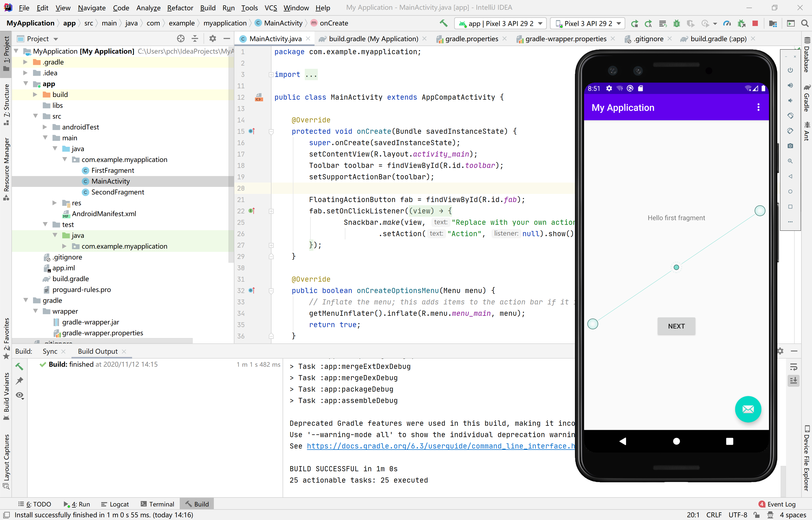Screen dimensions: 812x520
Task: Switch to the gradle.properties editor tab
Action: pyautogui.click(x=471, y=39)
